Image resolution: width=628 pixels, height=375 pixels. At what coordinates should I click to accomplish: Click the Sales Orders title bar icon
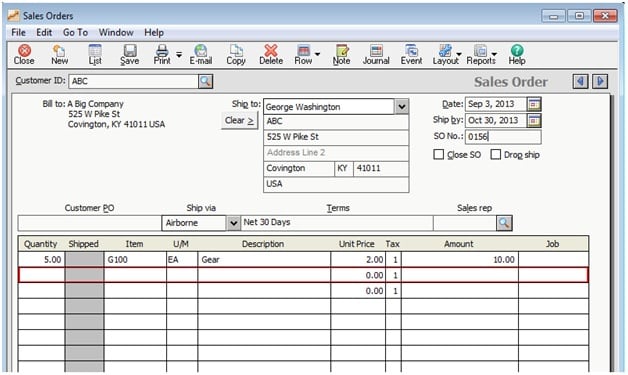point(14,16)
